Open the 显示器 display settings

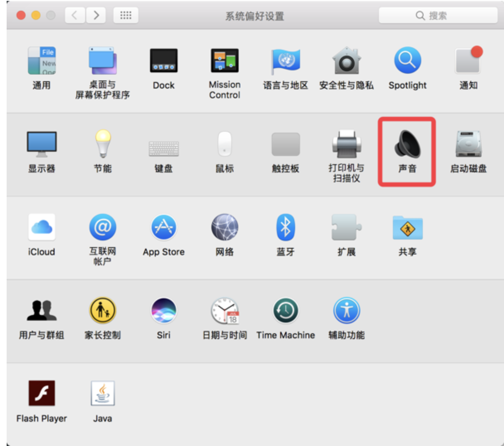click(41, 145)
